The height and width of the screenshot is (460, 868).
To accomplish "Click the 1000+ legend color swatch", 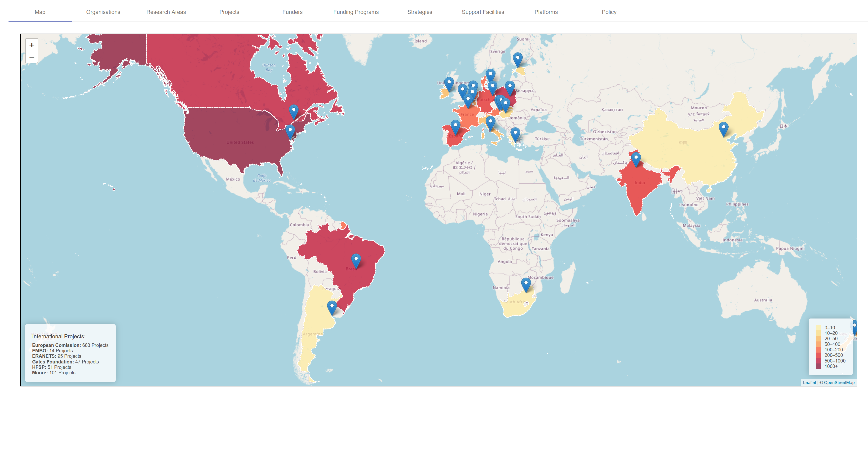I will [x=819, y=366].
